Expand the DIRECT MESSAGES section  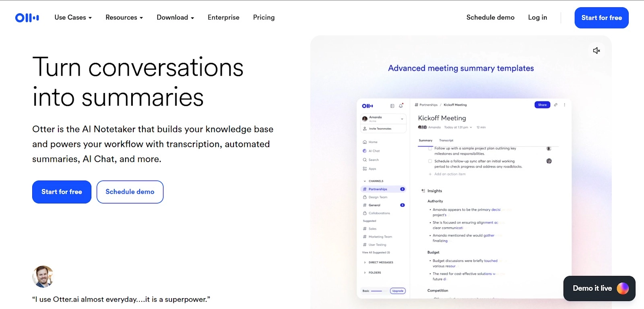[365, 262]
